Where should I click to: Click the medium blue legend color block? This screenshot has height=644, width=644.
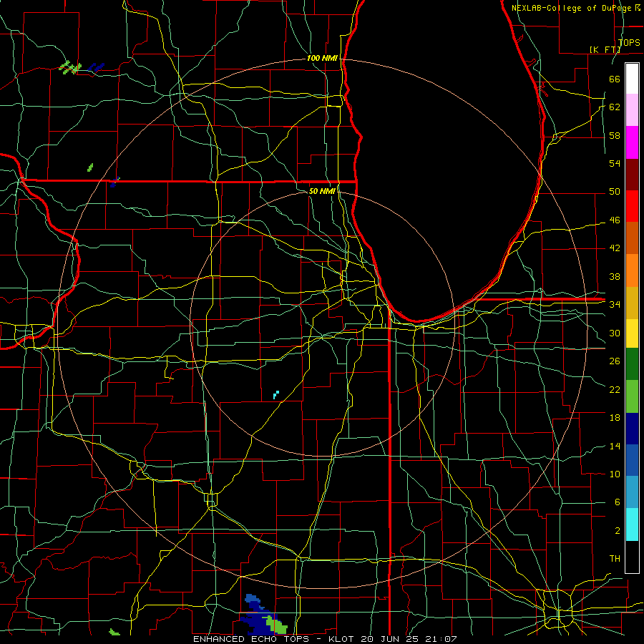[632, 460]
